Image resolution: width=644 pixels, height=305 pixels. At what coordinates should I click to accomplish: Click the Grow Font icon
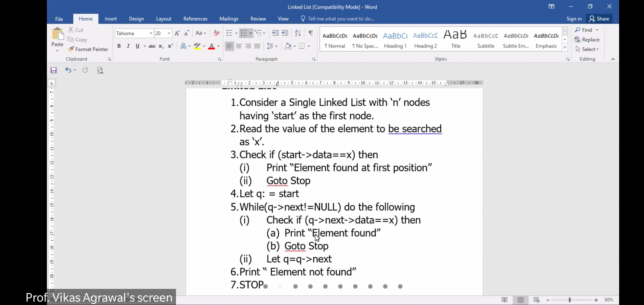(x=177, y=33)
